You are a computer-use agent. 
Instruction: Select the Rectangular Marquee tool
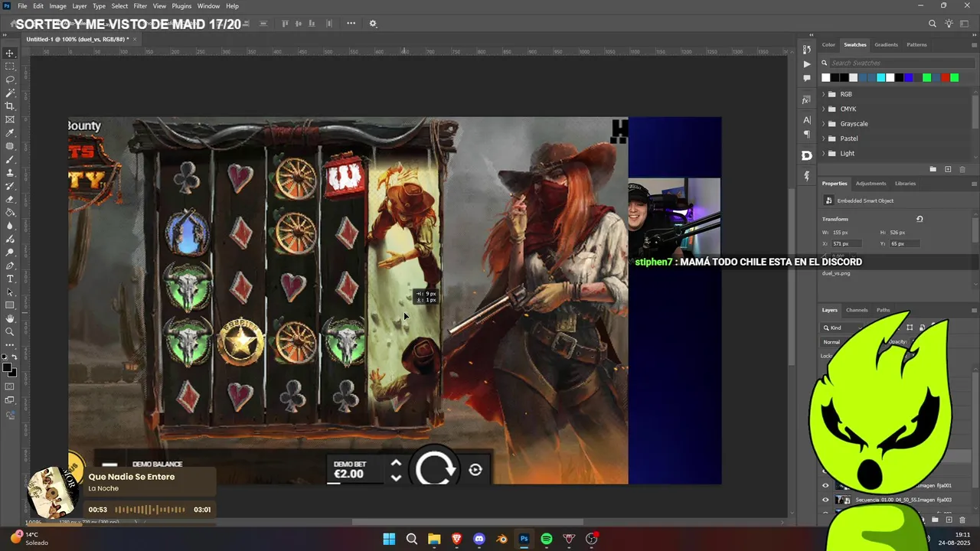(10, 67)
